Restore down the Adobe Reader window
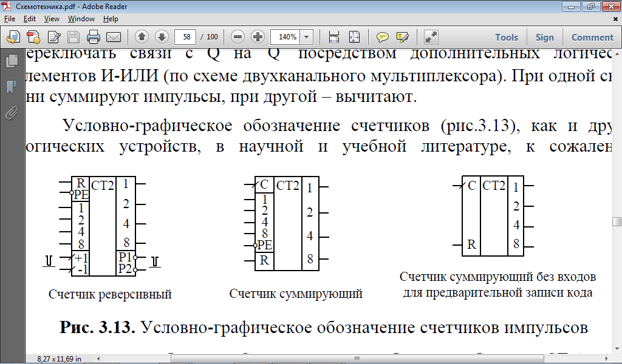The height and width of the screenshot is (364, 622). click(591, 7)
